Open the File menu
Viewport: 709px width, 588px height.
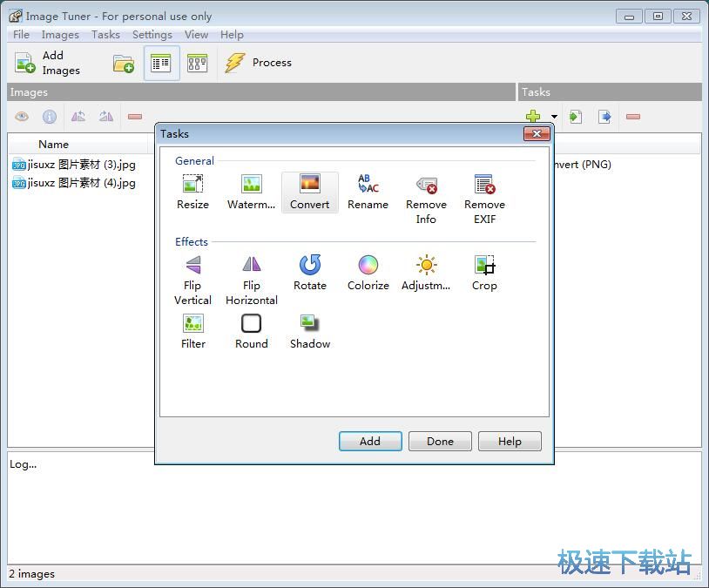pos(21,34)
